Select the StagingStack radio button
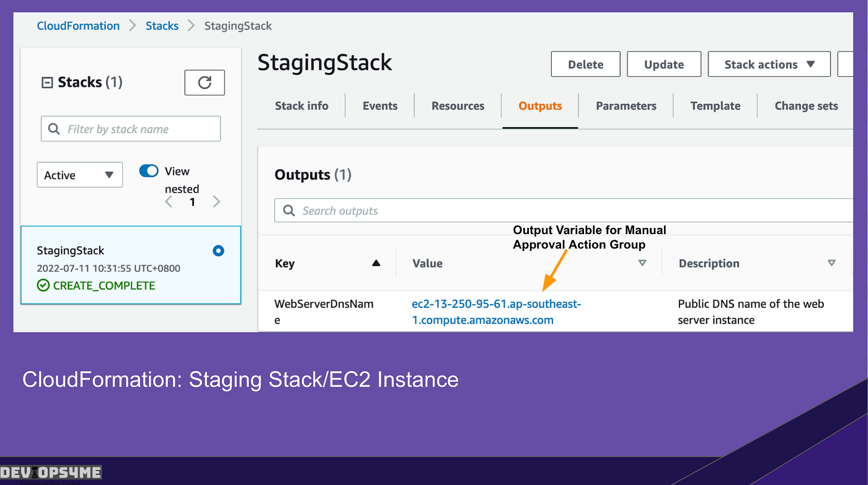Image resolution: width=868 pixels, height=485 pixels. click(218, 251)
